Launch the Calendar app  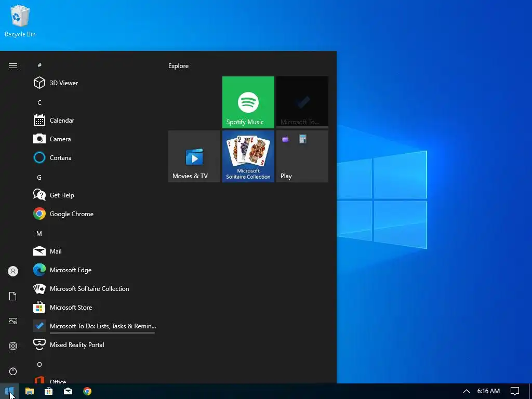94,120
